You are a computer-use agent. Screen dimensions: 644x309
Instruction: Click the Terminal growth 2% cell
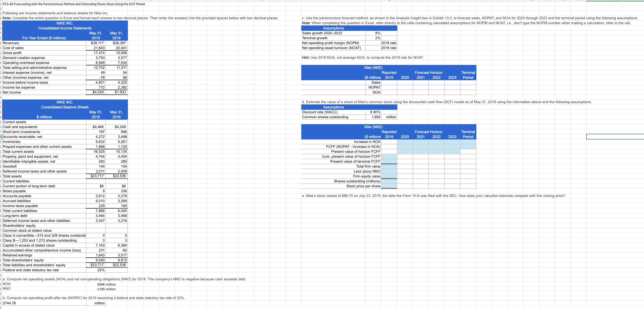pyautogui.click(x=373, y=38)
